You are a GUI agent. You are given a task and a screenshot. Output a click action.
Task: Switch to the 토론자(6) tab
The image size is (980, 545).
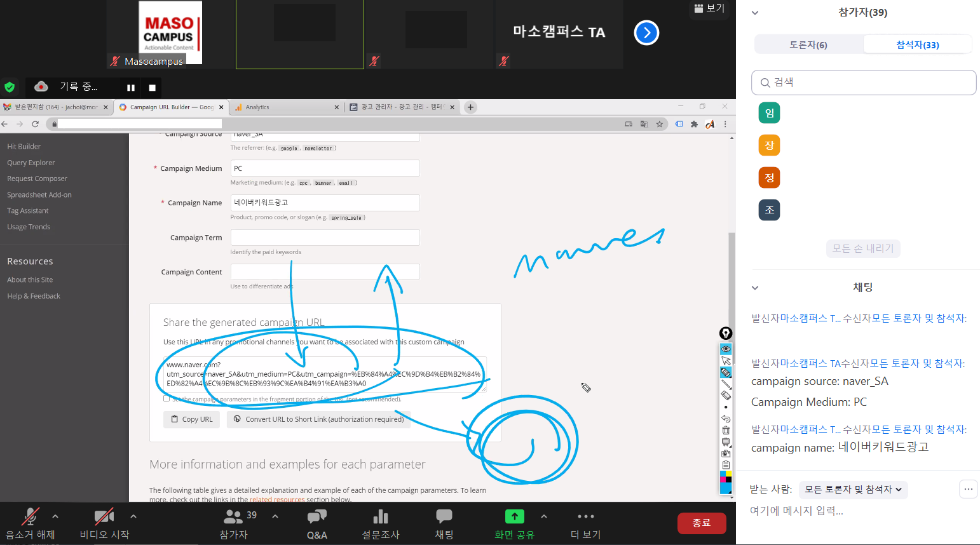coord(808,44)
